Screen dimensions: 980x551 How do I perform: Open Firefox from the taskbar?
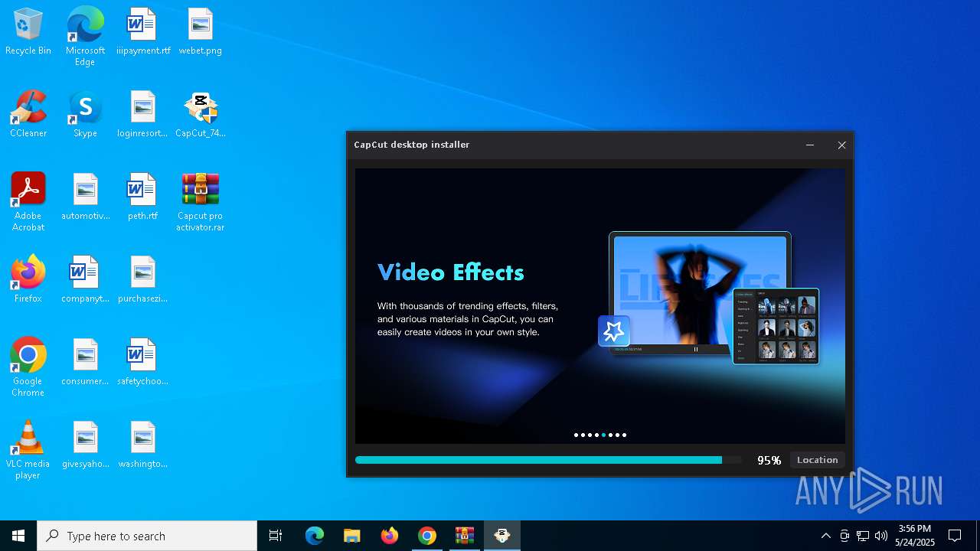(390, 536)
